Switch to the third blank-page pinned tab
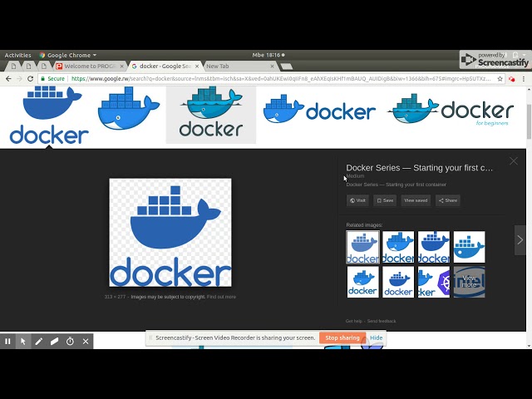Screen dimensions: 532x399 (44, 66)
